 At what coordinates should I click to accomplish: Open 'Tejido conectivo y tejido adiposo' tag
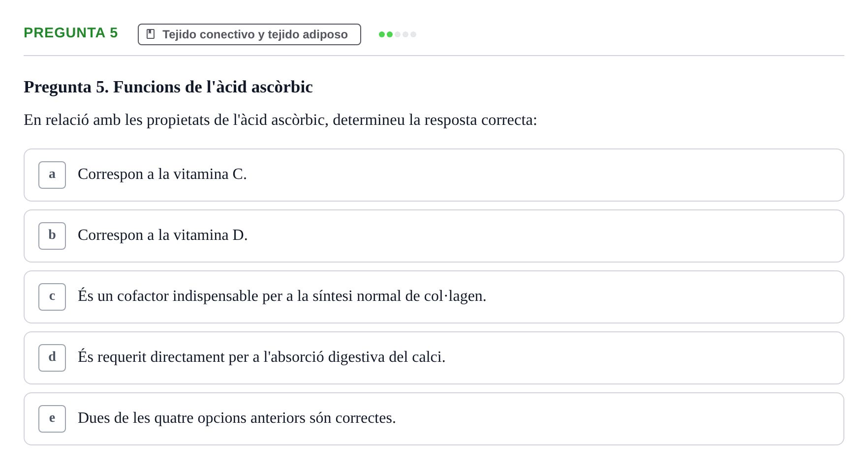[x=249, y=34]
